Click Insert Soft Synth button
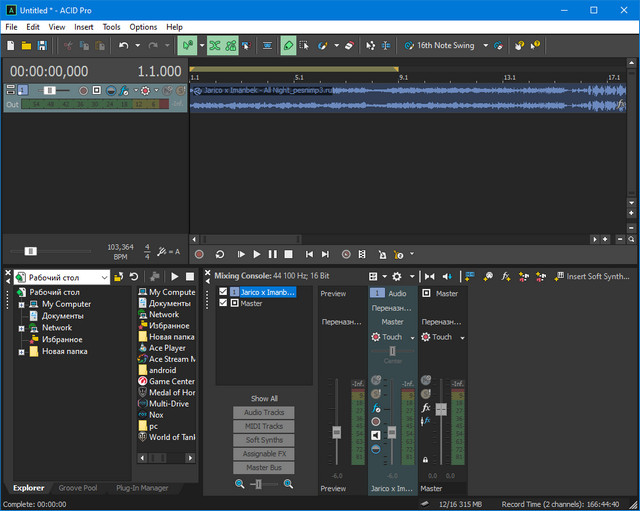The width and height of the screenshot is (640, 511). point(591,276)
